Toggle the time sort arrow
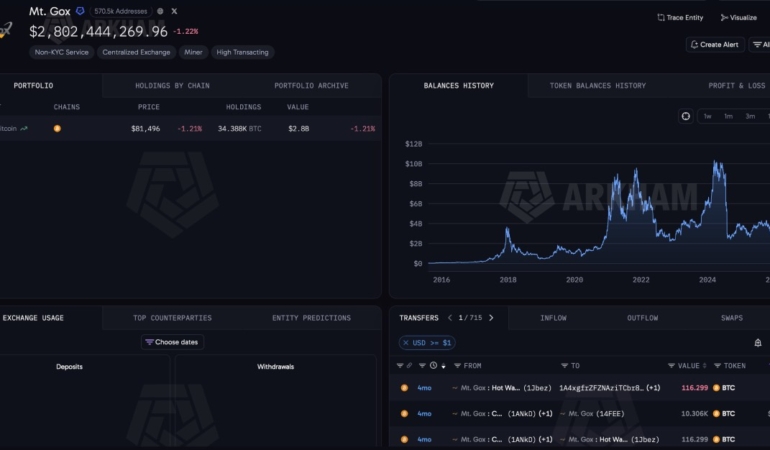This screenshot has width=770, height=450. pos(443,366)
